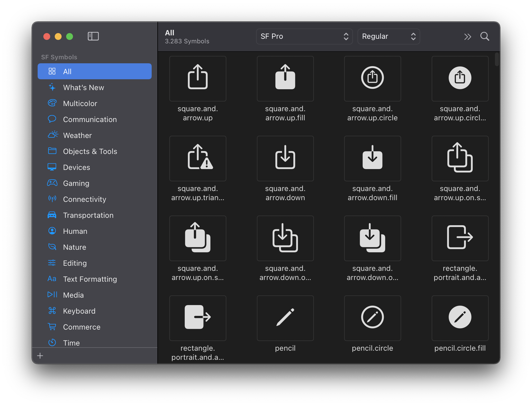Toggle the sidebar visibility button

[x=93, y=36]
